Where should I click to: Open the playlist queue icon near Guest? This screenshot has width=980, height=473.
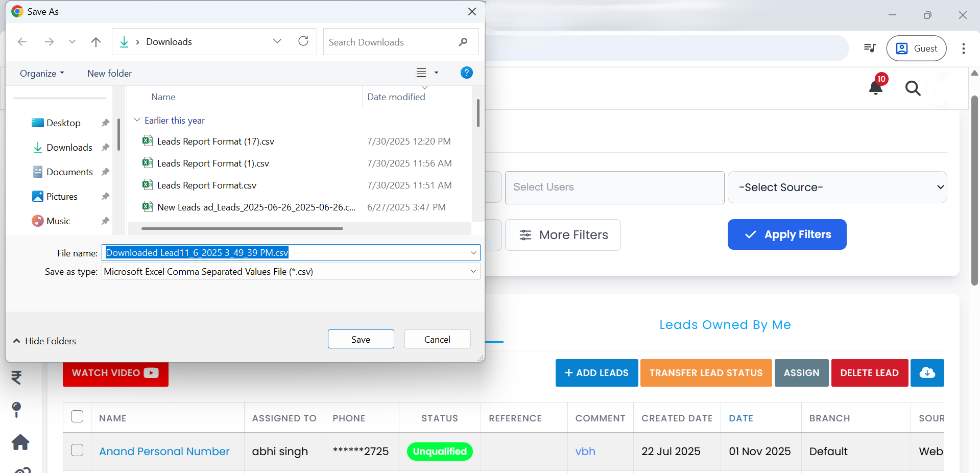pyautogui.click(x=869, y=48)
